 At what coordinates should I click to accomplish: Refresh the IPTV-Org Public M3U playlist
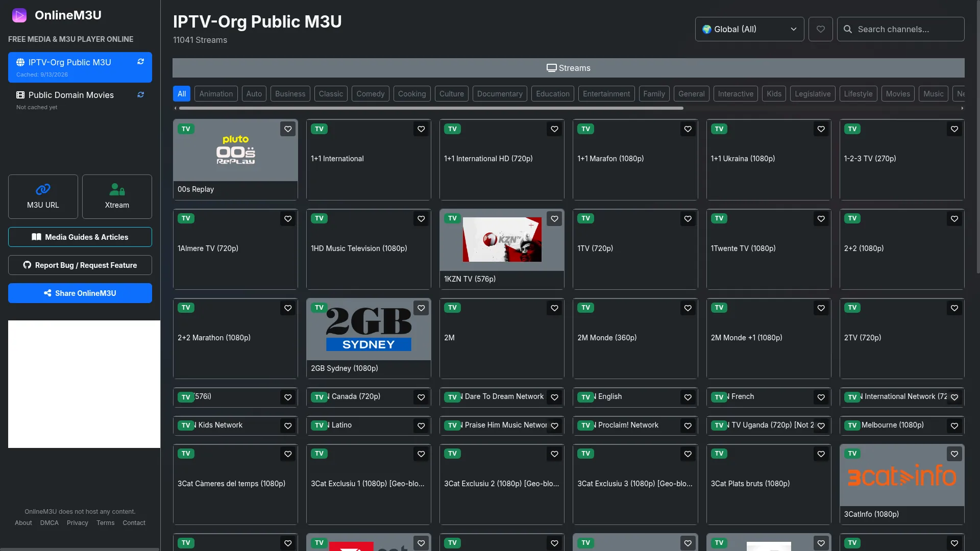pos(140,62)
